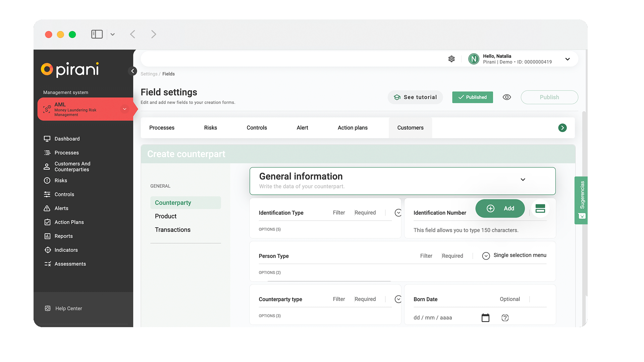Toggle Required on the Person Type field
Screen dimensions: 644x362
point(452,256)
